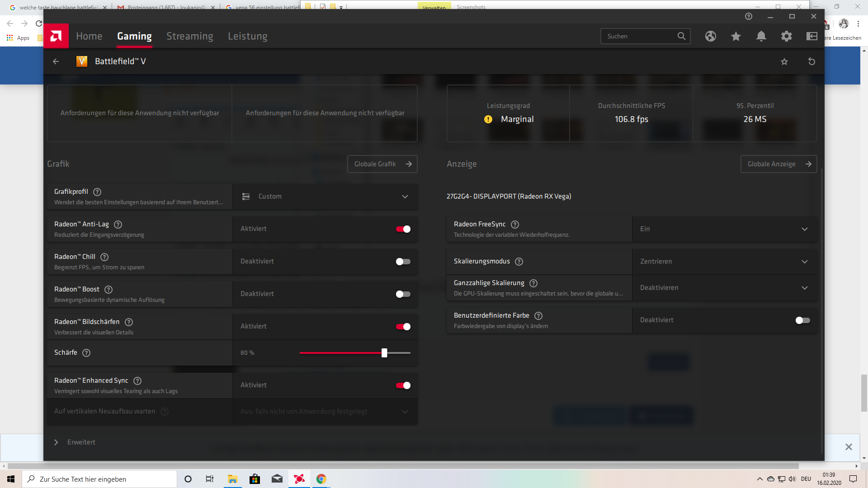Show help for Radeon Enhanced Sync
868x488 pixels.
(137, 381)
